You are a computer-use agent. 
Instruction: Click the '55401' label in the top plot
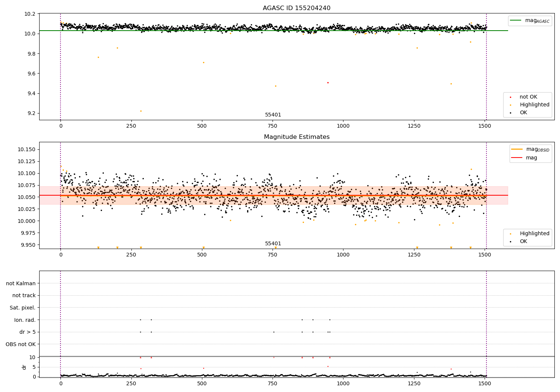pyautogui.click(x=273, y=115)
